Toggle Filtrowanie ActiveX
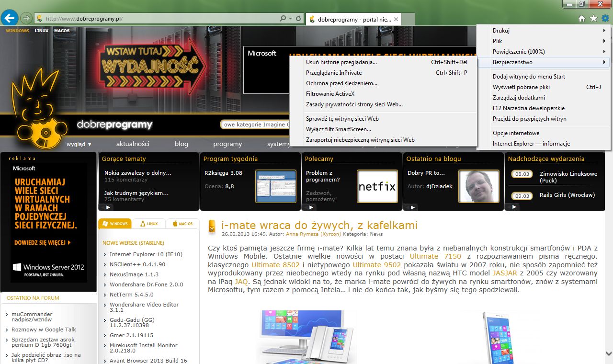Viewport: 613px width, 364px height. coord(384,94)
